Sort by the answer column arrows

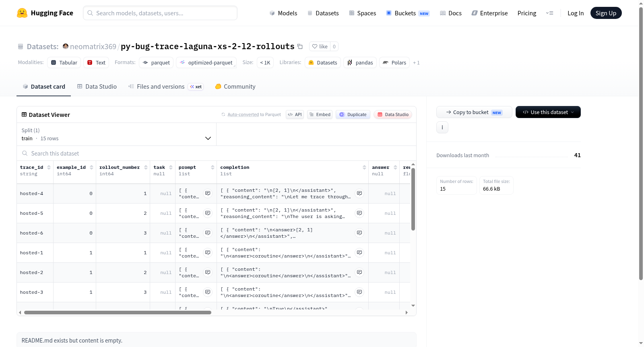pyautogui.click(x=395, y=167)
